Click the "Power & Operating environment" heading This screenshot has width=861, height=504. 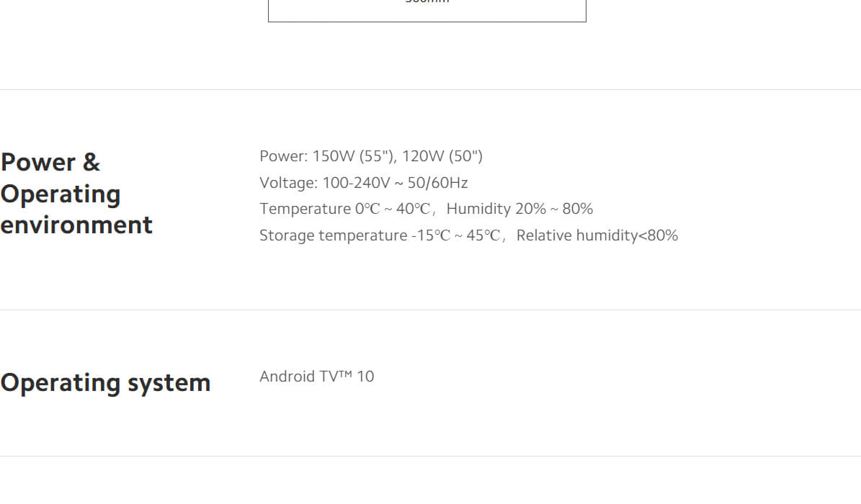[76, 194]
